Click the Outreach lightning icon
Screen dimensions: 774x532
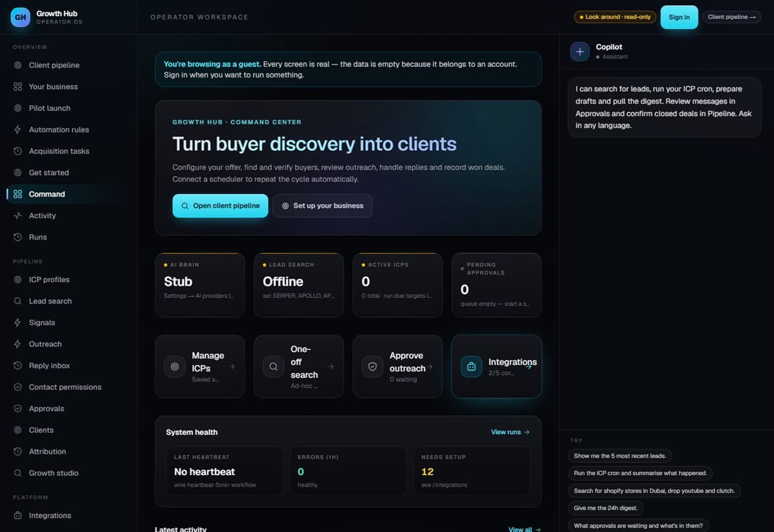(x=18, y=344)
